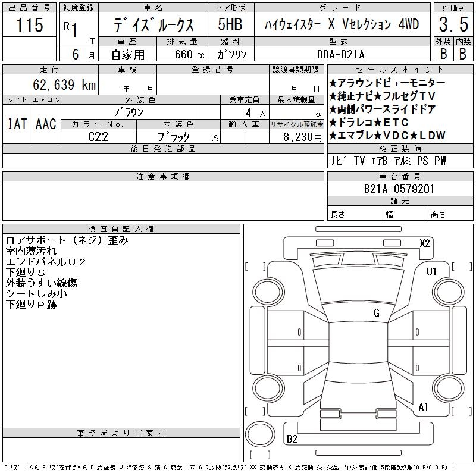This screenshot has height=476, width=476.
Task: Click the exterior color ブラウン
Action: [x=128, y=112]
